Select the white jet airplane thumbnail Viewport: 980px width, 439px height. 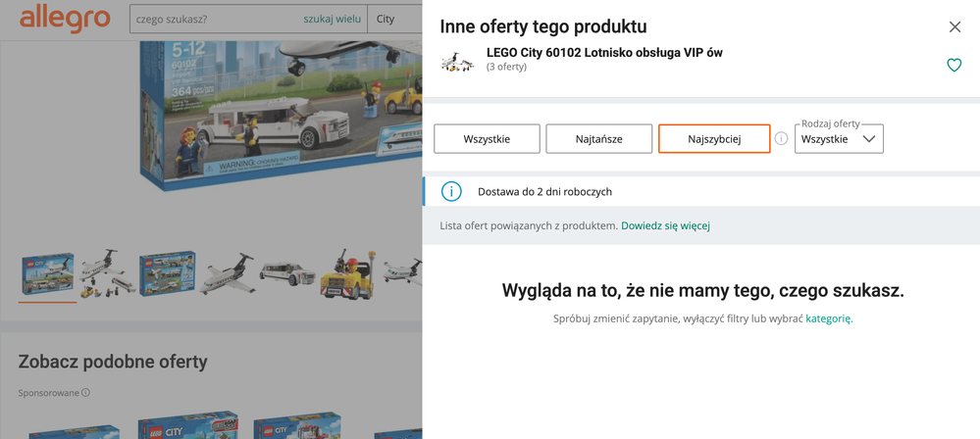pyautogui.click(x=227, y=273)
